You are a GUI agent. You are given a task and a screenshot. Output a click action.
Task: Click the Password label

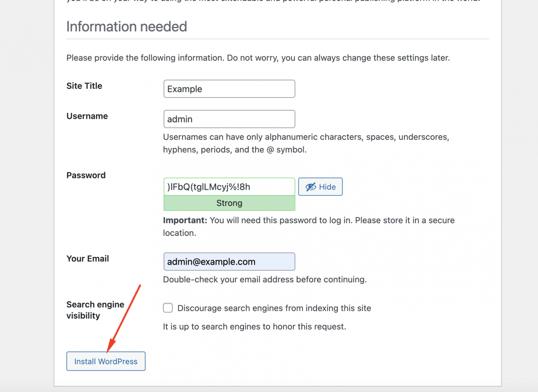(x=86, y=175)
